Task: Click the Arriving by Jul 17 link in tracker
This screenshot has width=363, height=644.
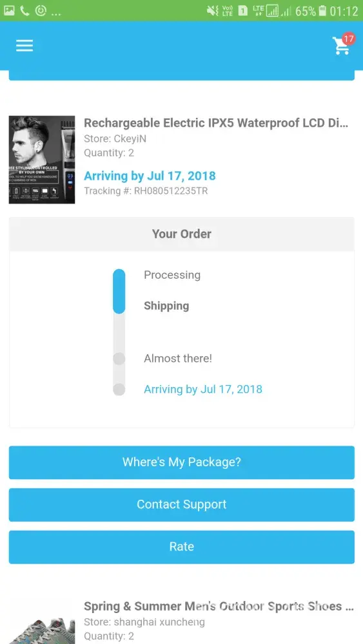Action: (203, 389)
